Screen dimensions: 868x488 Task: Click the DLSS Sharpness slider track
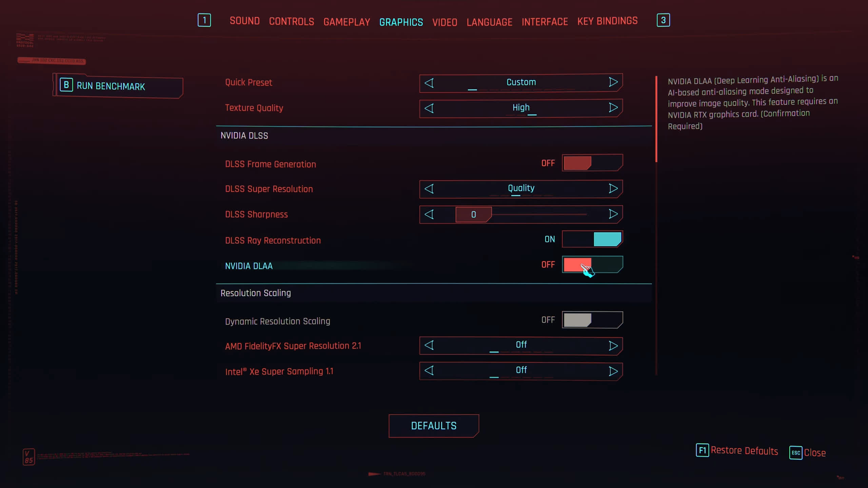(x=539, y=215)
